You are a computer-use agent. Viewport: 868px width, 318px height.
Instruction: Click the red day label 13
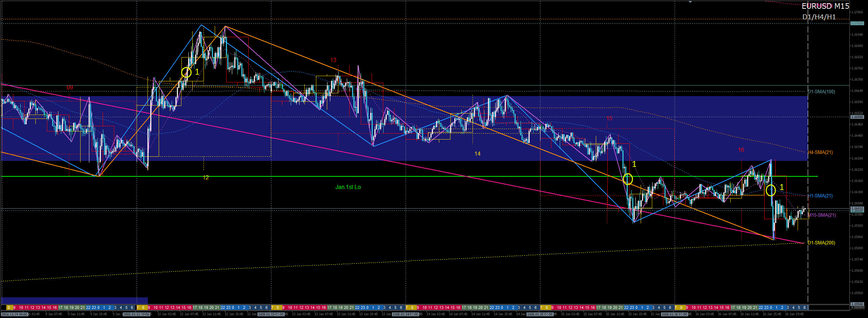click(333, 60)
